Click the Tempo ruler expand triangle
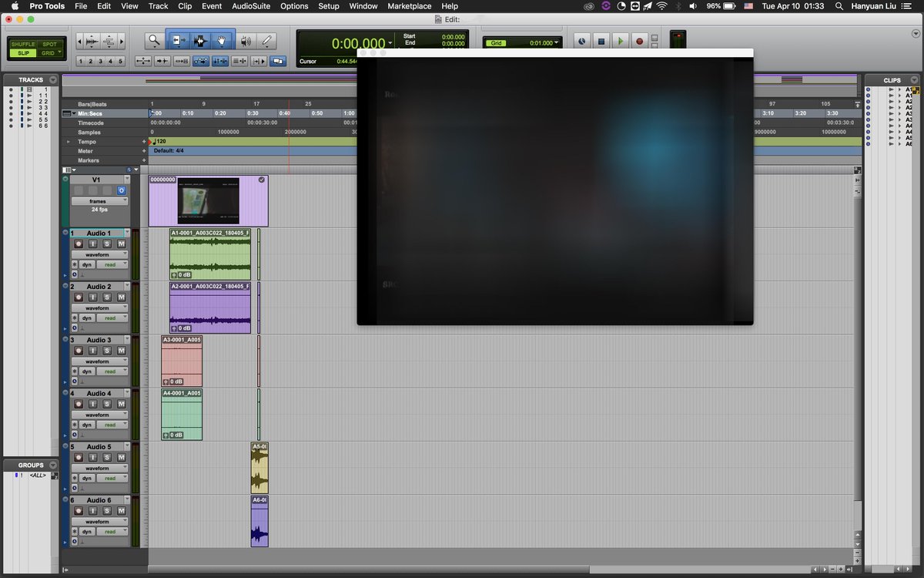Image resolution: width=924 pixels, height=578 pixels. click(68, 142)
